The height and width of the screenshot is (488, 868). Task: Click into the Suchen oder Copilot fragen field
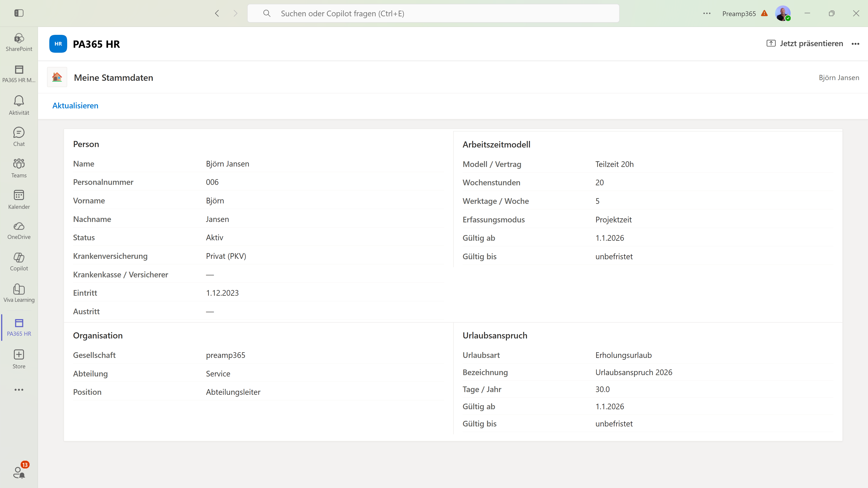[433, 13]
